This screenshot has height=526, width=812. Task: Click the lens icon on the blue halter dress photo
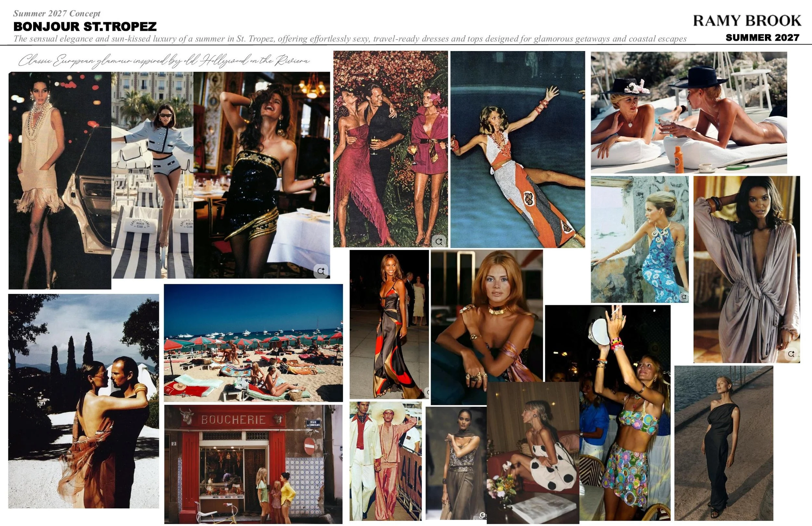[x=684, y=297]
